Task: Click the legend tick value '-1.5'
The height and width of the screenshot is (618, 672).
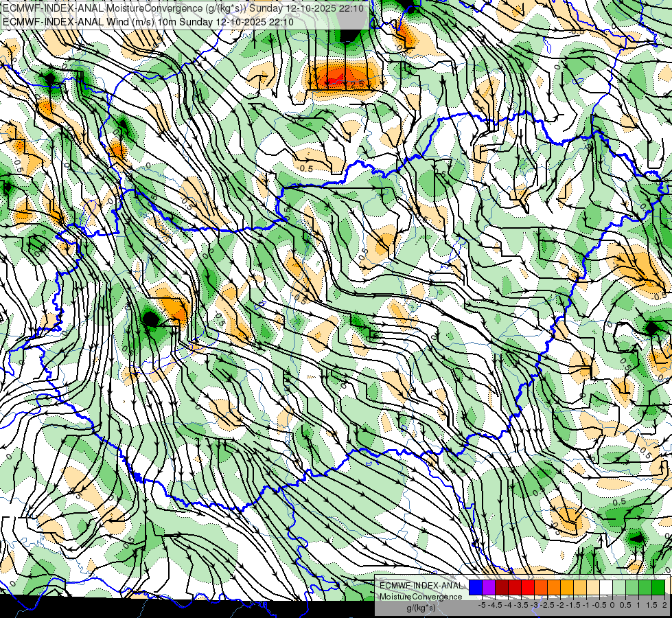Action: pos(573,605)
